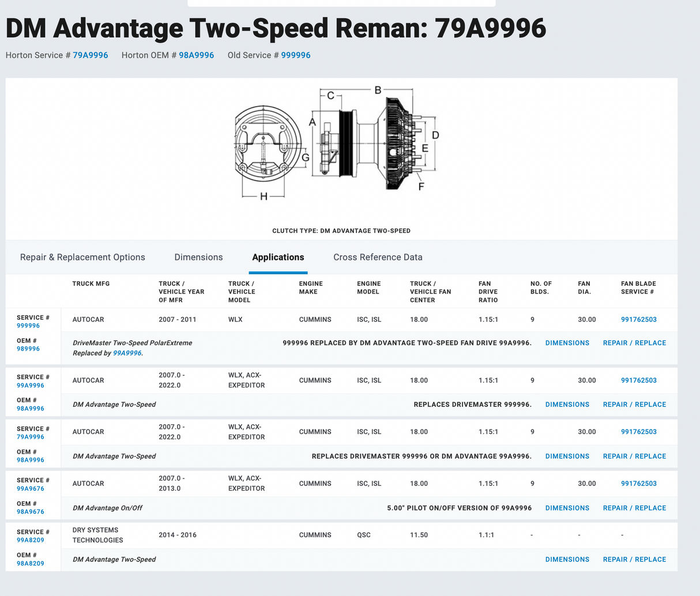The height and width of the screenshot is (596, 700).
Task: Open fan blade 991762503 in 2007 - 2011 row
Action: pos(638,319)
